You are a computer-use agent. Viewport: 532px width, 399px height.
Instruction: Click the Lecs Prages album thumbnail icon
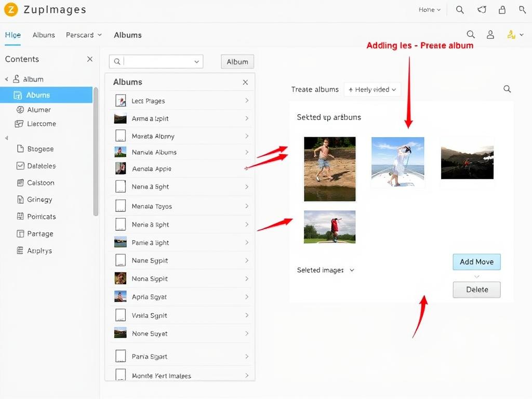point(121,101)
